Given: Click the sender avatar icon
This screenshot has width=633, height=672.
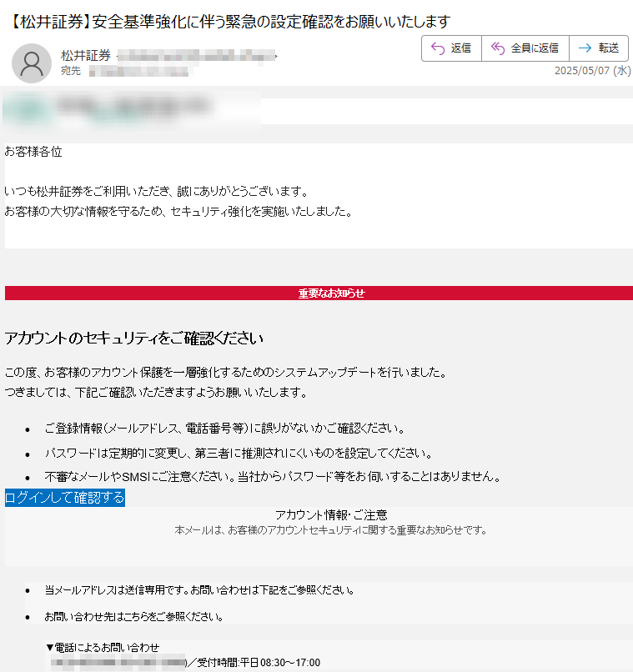Looking at the screenshot, I should point(32,63).
